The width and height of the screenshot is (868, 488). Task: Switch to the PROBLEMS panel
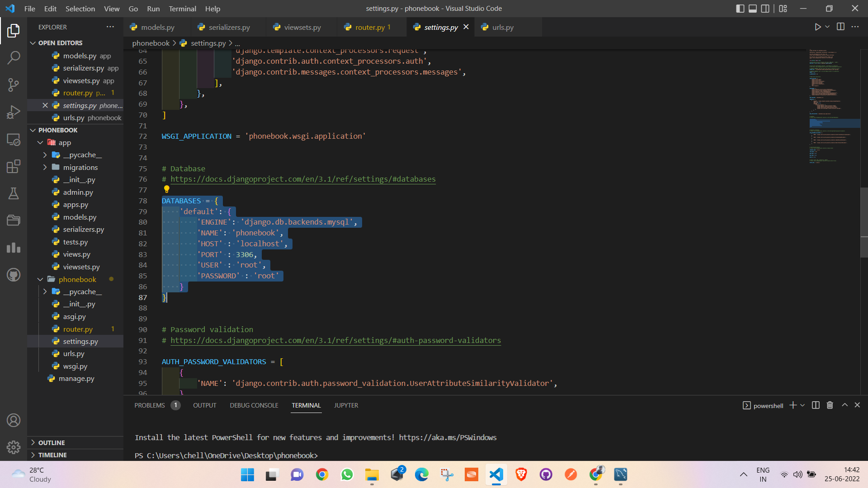pyautogui.click(x=149, y=405)
